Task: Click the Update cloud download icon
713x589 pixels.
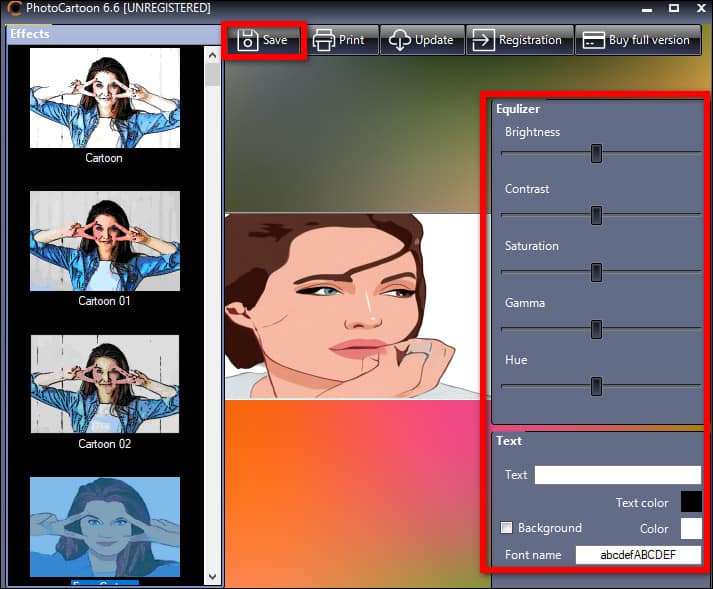Action: click(399, 40)
